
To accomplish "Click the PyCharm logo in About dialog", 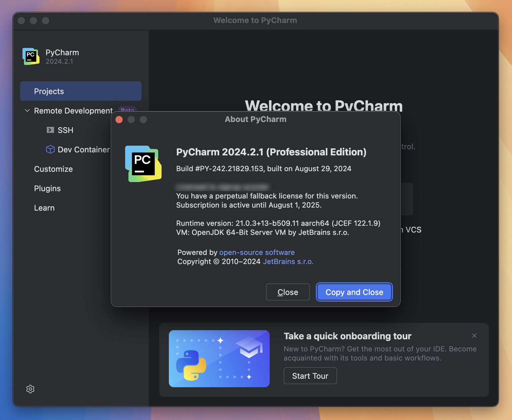I will 143,164.
